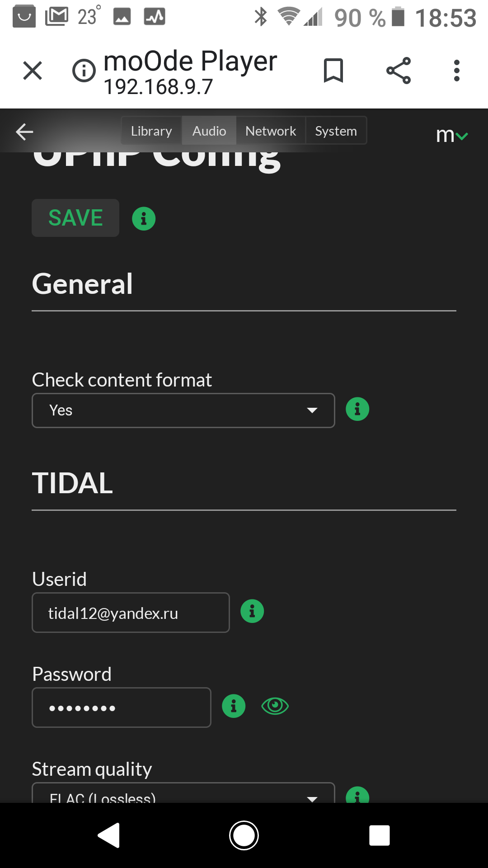Open the moOde 'm' dropdown menu

pyautogui.click(x=452, y=135)
